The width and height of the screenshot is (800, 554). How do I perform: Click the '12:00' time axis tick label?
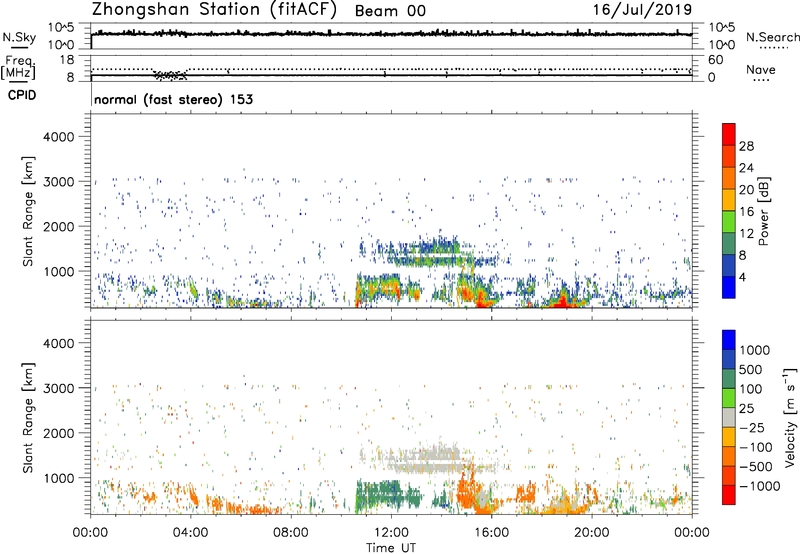click(x=391, y=533)
